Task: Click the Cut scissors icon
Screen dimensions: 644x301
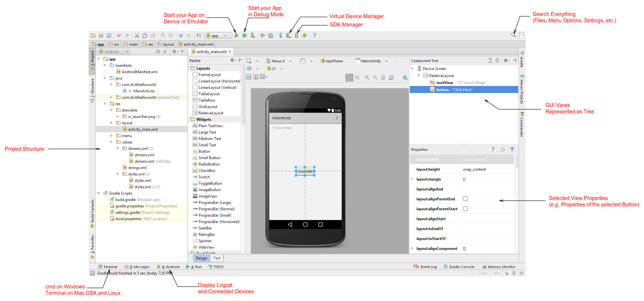Action: [x=137, y=35]
